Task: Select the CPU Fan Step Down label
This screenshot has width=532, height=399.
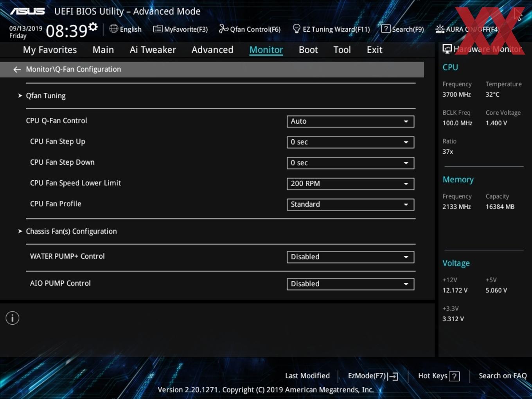Action: coord(62,162)
